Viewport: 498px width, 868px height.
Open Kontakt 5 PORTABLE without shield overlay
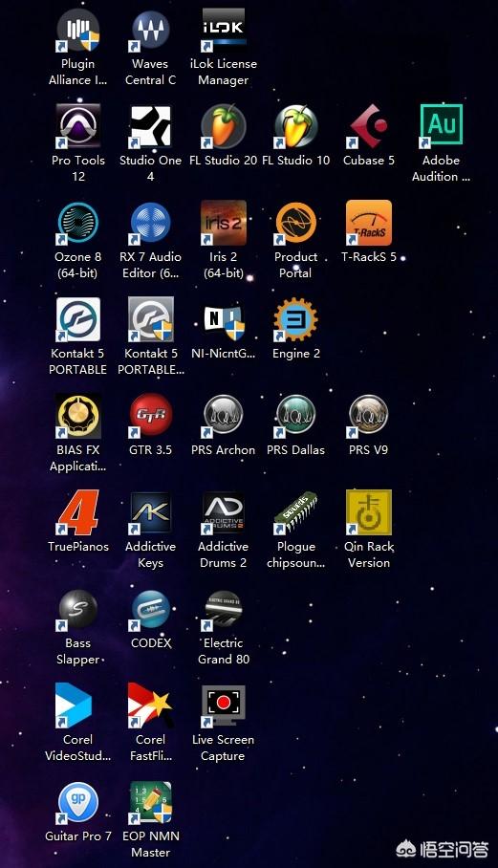coord(78,319)
